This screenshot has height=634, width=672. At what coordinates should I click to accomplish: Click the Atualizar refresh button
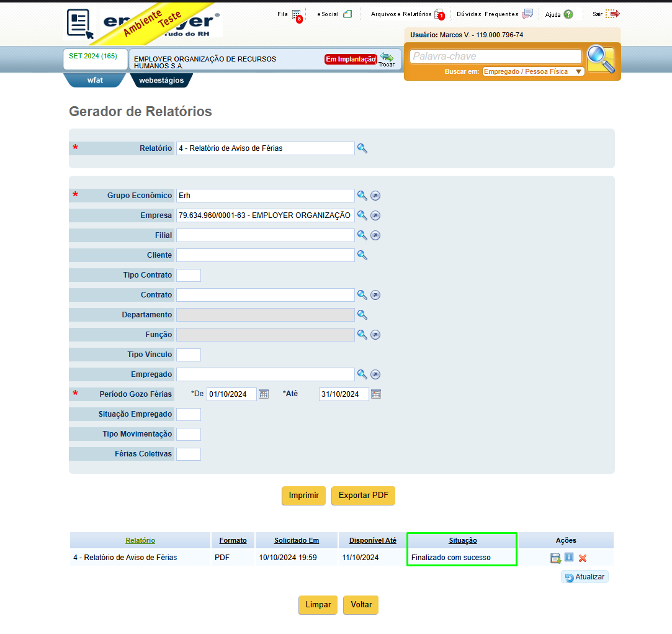(x=585, y=577)
